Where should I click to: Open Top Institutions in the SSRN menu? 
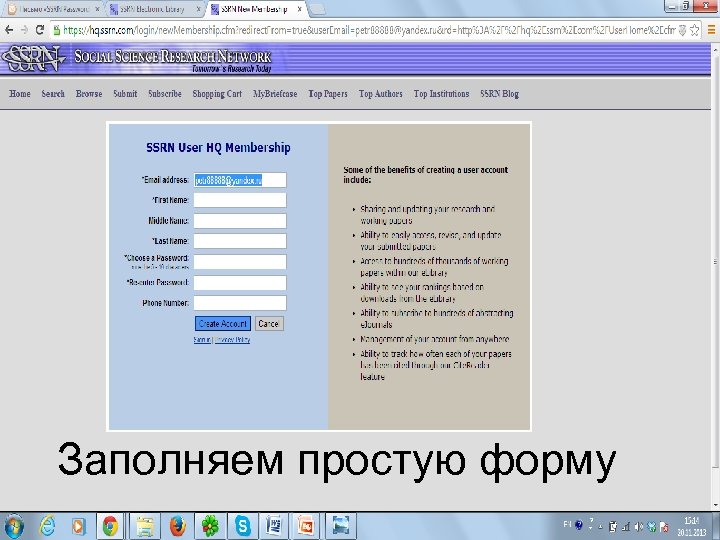[441, 94]
